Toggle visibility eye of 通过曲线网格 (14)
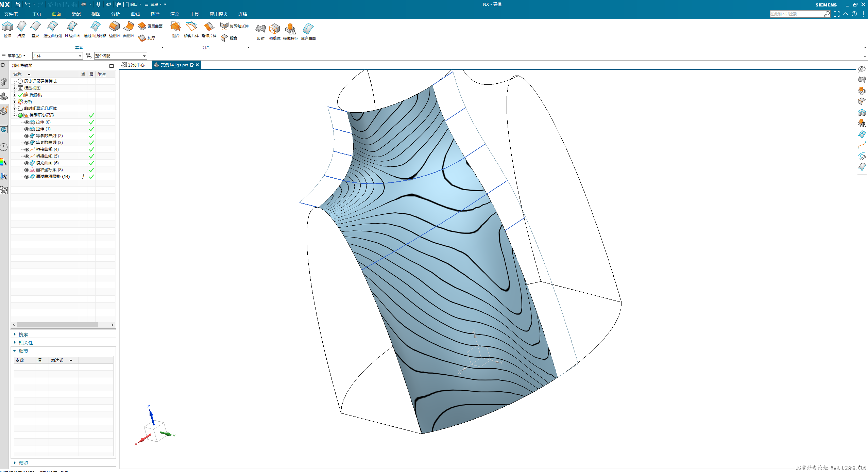The height and width of the screenshot is (472, 868). click(27, 177)
